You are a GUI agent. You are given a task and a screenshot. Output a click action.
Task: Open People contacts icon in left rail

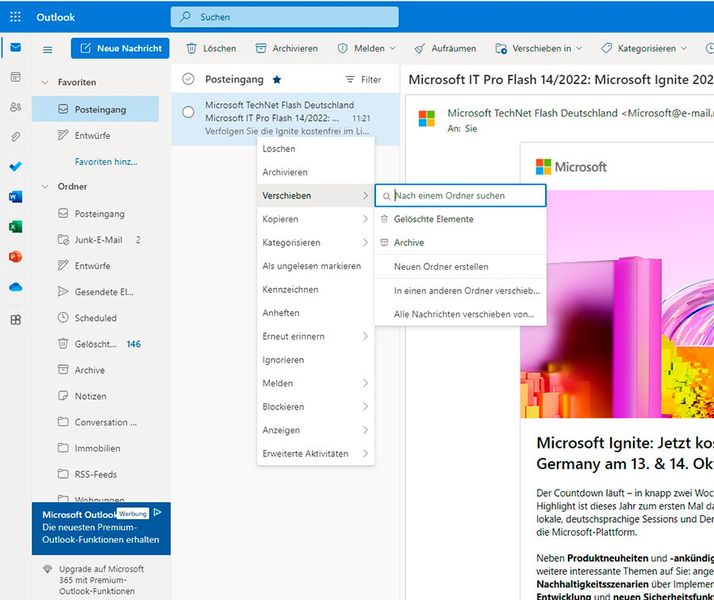[15, 107]
